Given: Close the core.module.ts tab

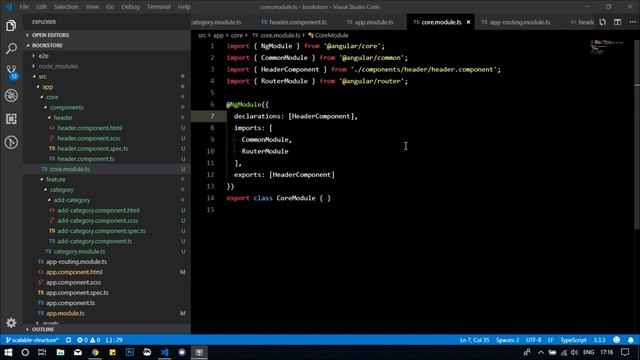Looking at the screenshot, I should [x=468, y=22].
